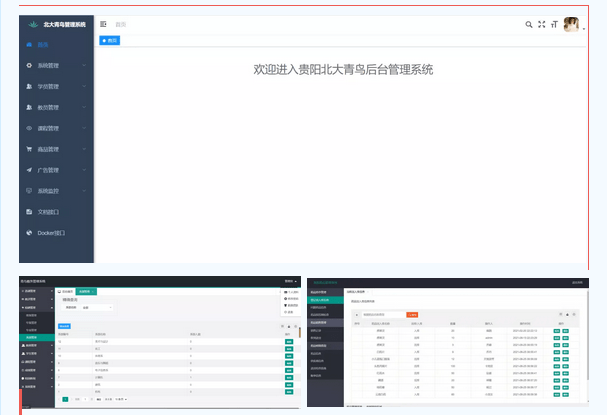Click the sidebar collapse hamburger icon
The height and width of the screenshot is (415, 610).
103,24
